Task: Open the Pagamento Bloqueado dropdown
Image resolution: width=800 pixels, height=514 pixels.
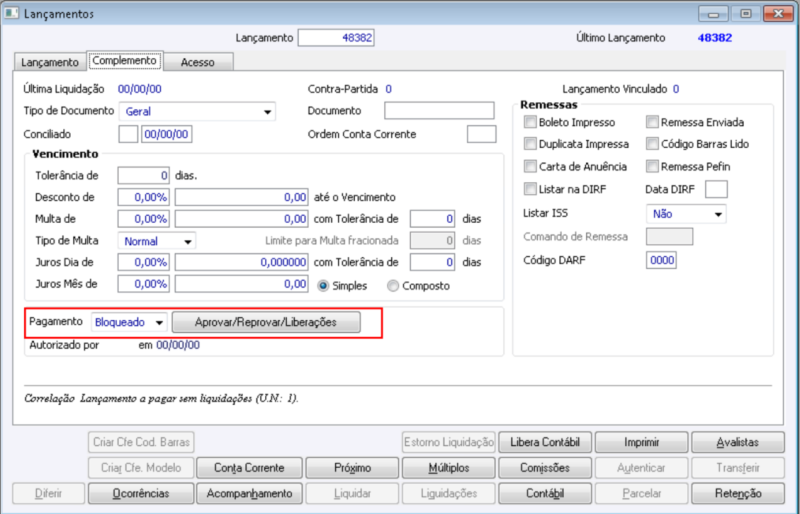Action: [x=130, y=322]
